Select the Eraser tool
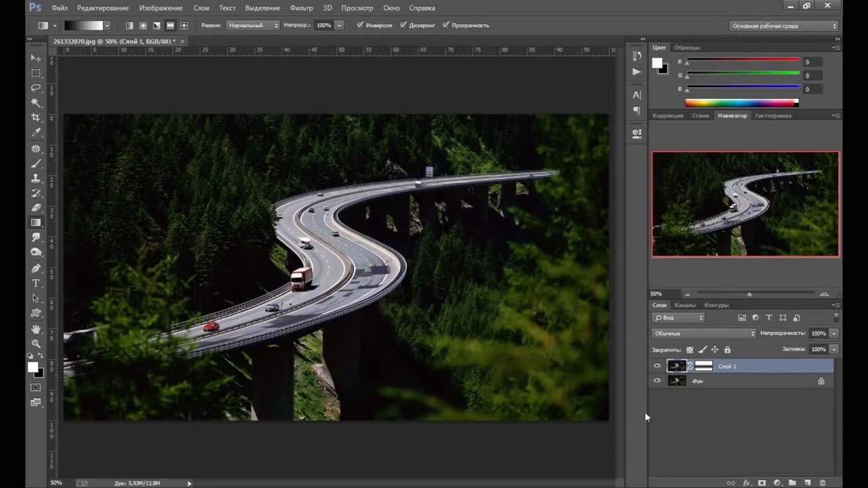The width and height of the screenshot is (868, 488). point(36,207)
